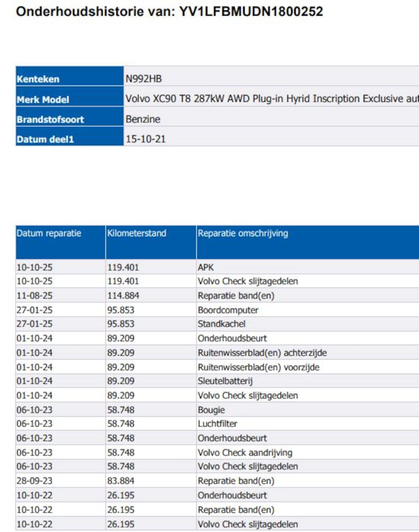Click the Reparatie omschrijving column header

pos(243,233)
